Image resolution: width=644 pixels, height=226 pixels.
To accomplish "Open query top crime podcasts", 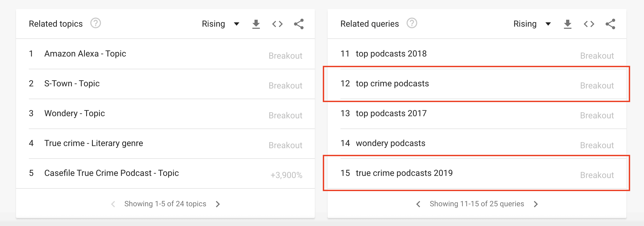I will click(477, 84).
